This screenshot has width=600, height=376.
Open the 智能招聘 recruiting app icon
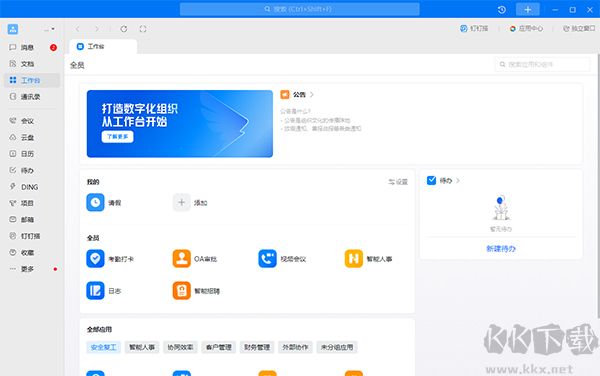point(181,291)
